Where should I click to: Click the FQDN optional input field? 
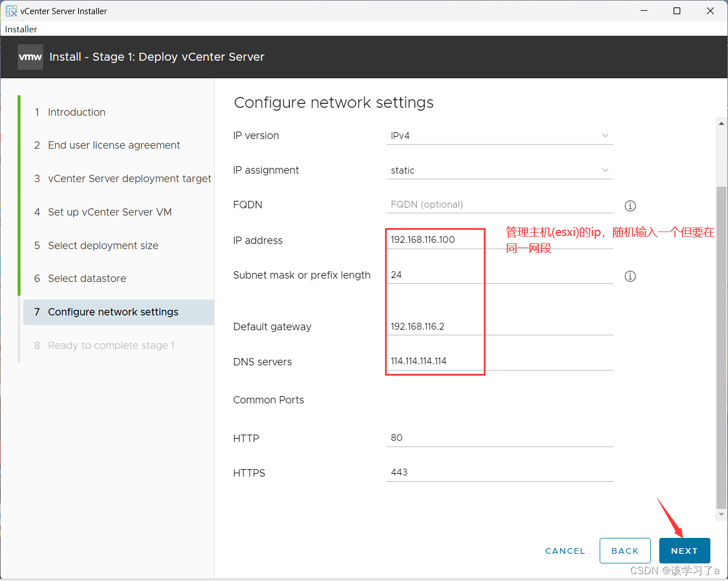click(500, 205)
